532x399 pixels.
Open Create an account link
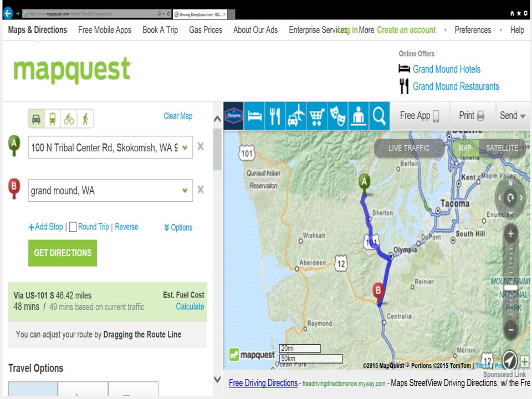406,30
